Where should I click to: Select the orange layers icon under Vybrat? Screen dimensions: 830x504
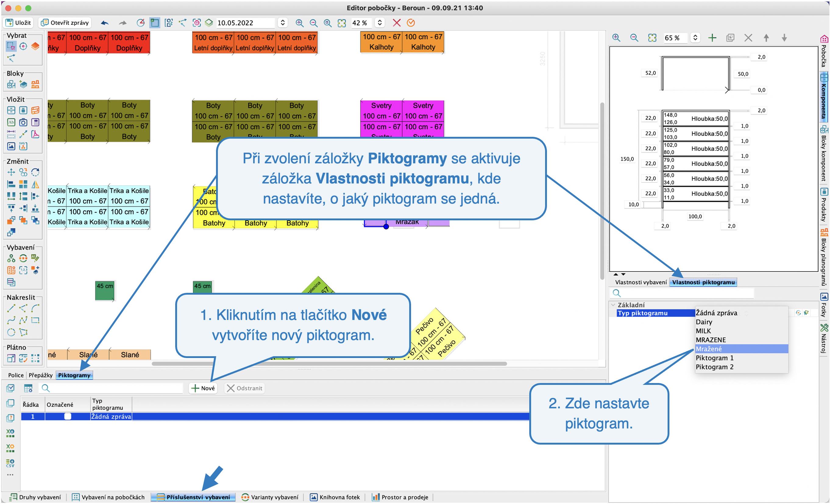(x=35, y=46)
